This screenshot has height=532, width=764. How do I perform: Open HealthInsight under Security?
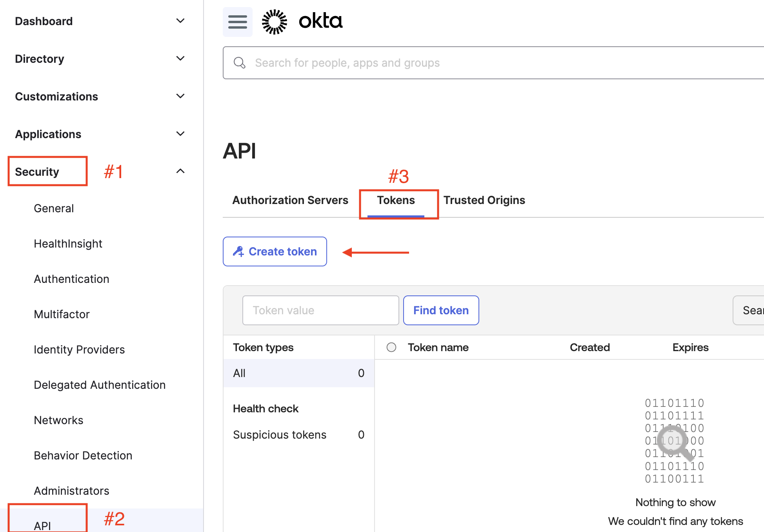(x=68, y=244)
